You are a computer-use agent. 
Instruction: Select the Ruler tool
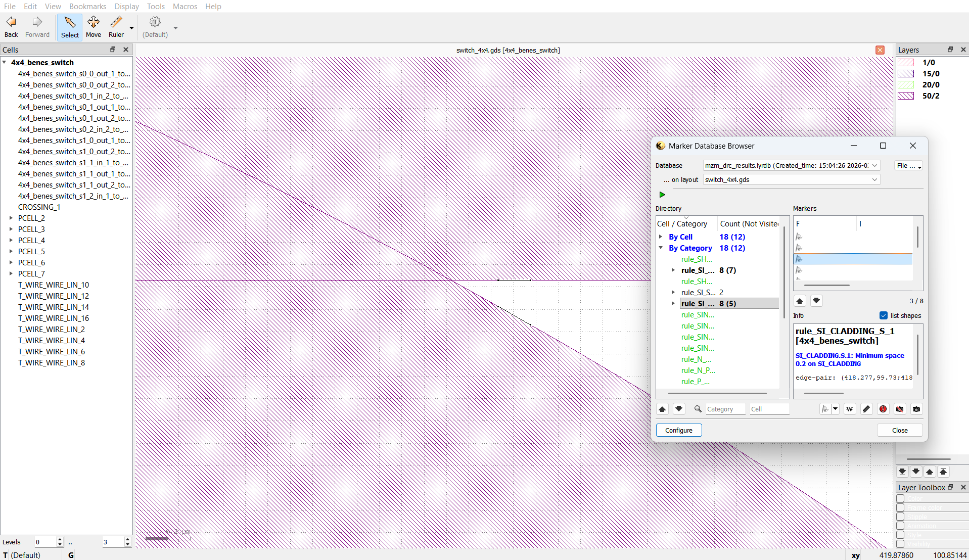pyautogui.click(x=116, y=27)
